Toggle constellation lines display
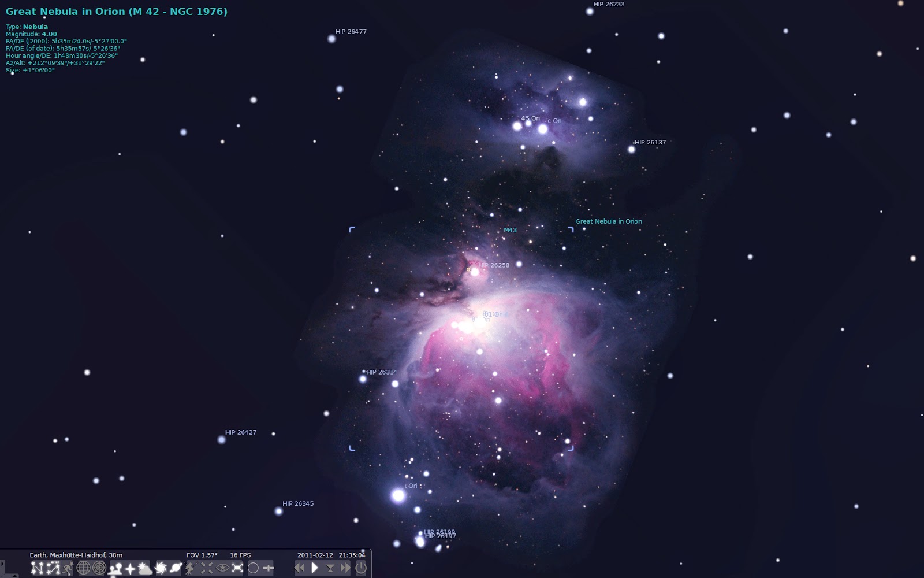Image resolution: width=924 pixels, height=578 pixels. pyautogui.click(x=37, y=568)
